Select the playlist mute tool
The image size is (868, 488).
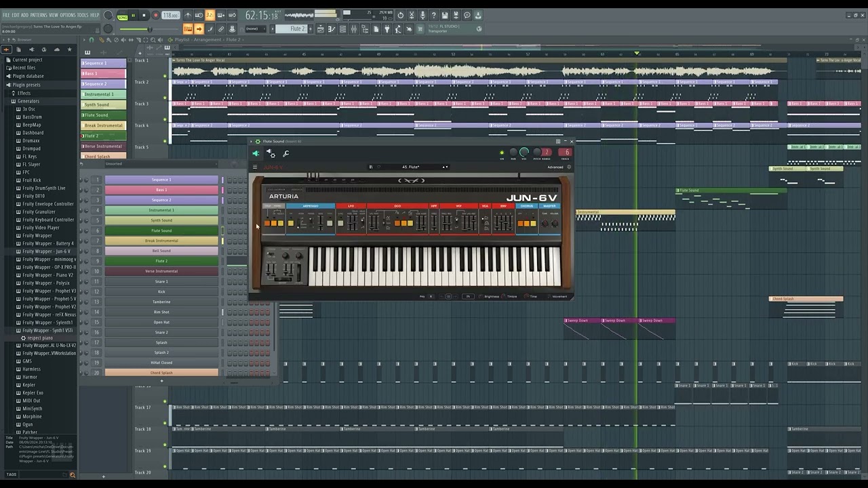coord(124,40)
